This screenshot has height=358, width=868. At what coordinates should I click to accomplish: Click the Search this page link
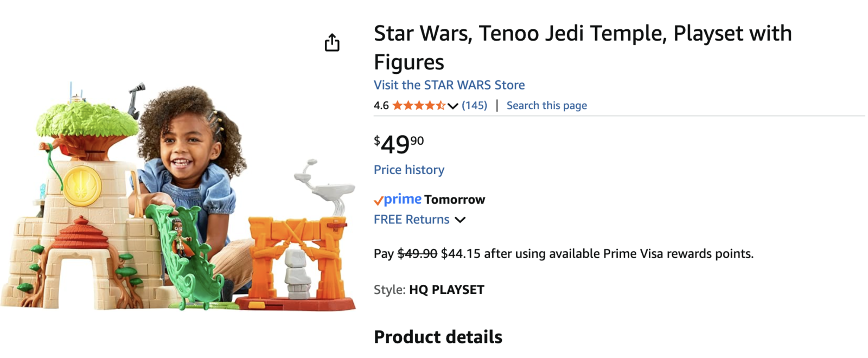tap(546, 105)
